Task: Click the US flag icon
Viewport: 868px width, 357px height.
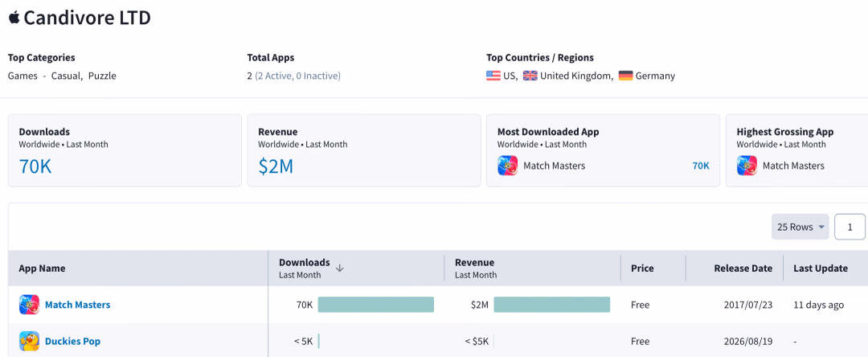Action: pyautogui.click(x=493, y=76)
